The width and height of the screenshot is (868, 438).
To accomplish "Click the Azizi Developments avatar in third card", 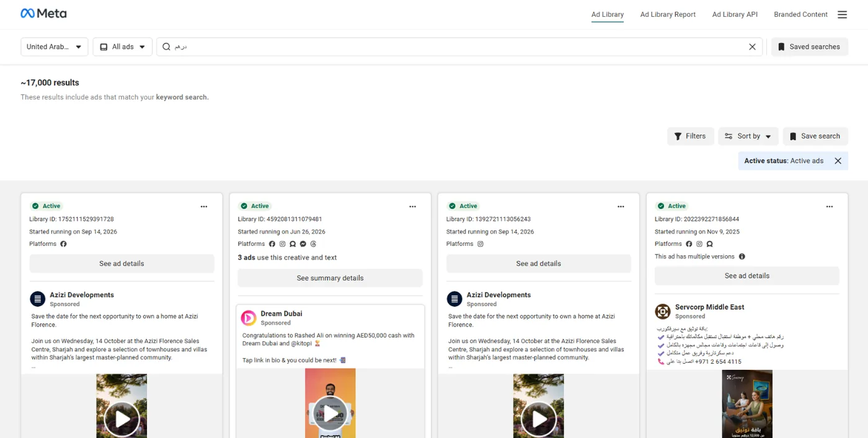I will point(454,299).
